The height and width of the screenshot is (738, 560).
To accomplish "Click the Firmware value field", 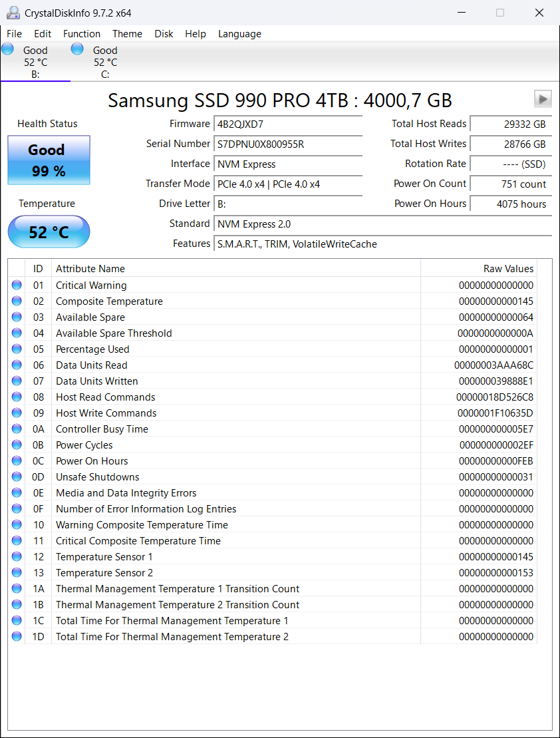I will coord(288,124).
